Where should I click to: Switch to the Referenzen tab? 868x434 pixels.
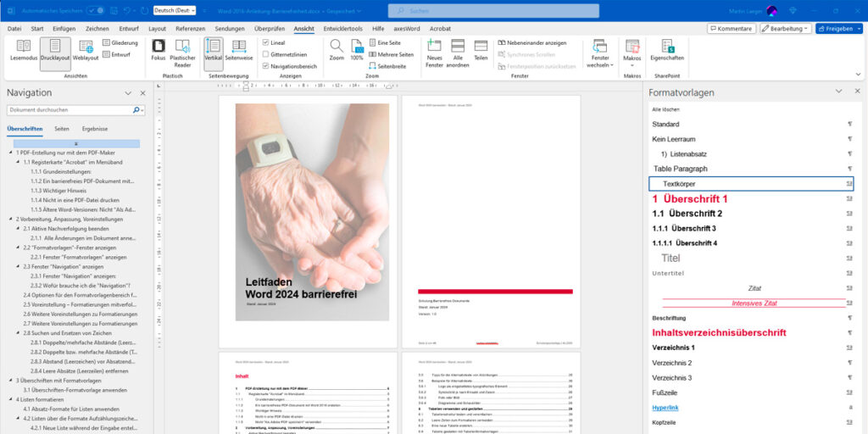(191, 29)
